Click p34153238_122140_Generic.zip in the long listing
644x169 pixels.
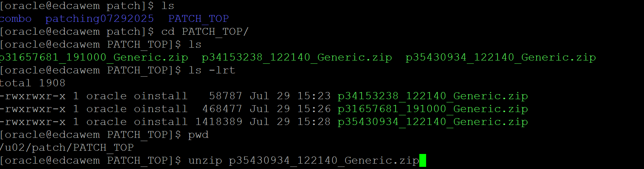pos(433,96)
